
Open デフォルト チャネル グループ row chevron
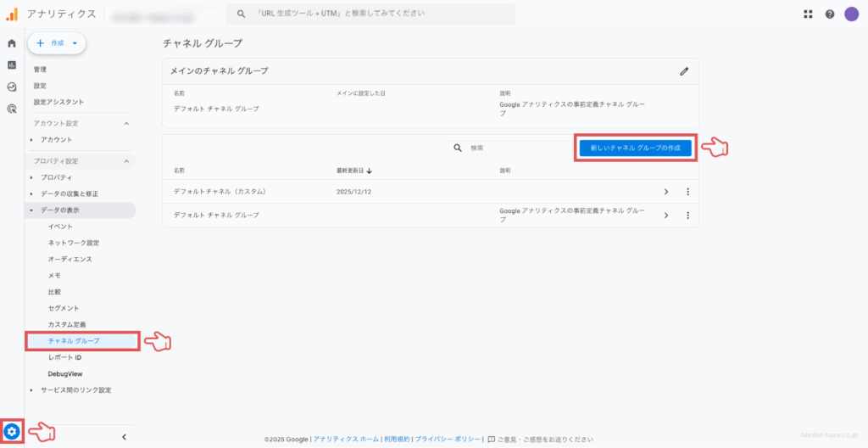click(666, 216)
